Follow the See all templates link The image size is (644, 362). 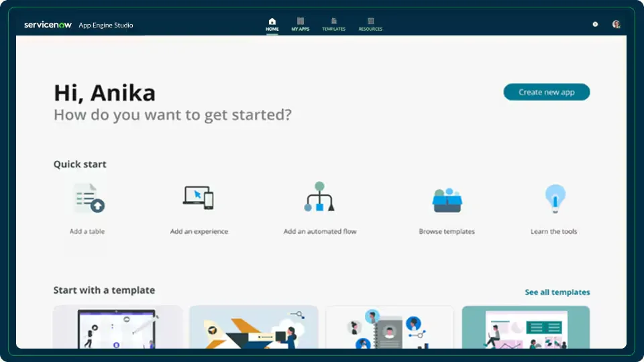coord(557,292)
